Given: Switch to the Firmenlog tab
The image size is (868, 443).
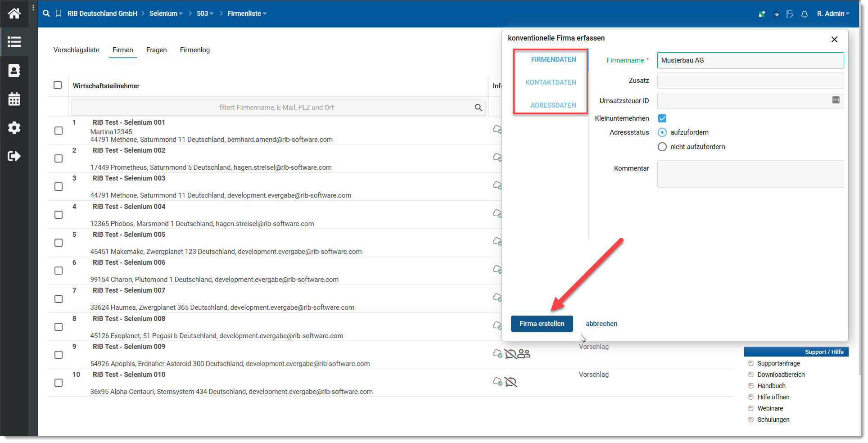Looking at the screenshot, I should (x=195, y=50).
